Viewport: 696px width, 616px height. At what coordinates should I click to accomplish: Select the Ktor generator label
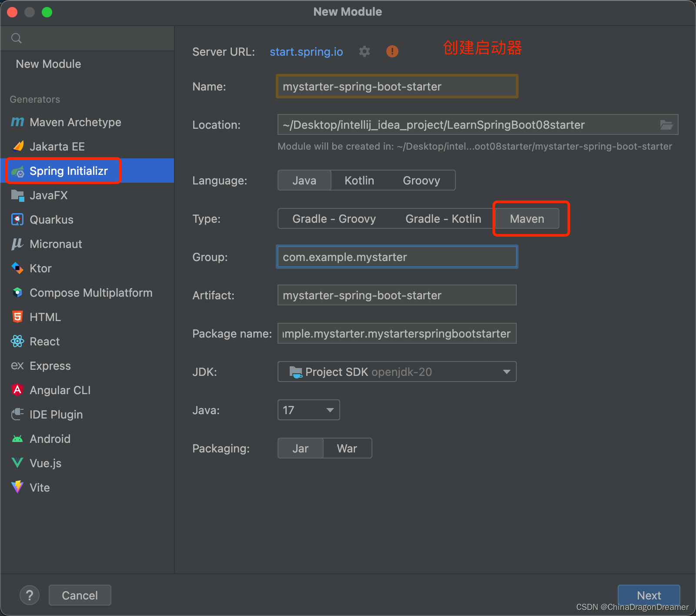40,268
